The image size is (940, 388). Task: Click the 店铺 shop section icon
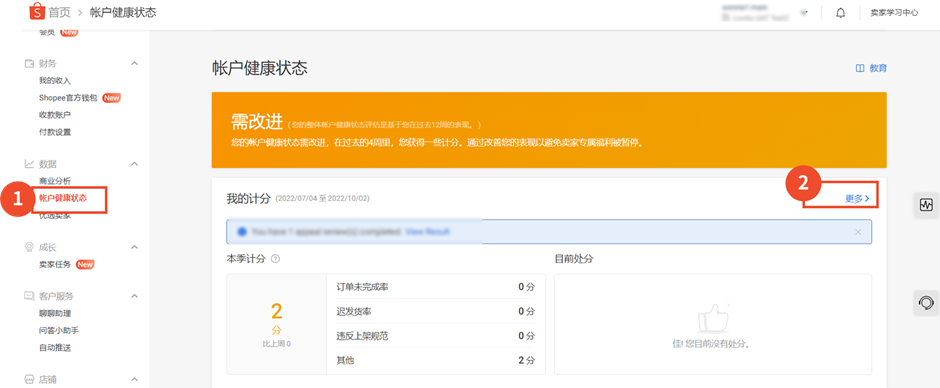[x=29, y=380]
